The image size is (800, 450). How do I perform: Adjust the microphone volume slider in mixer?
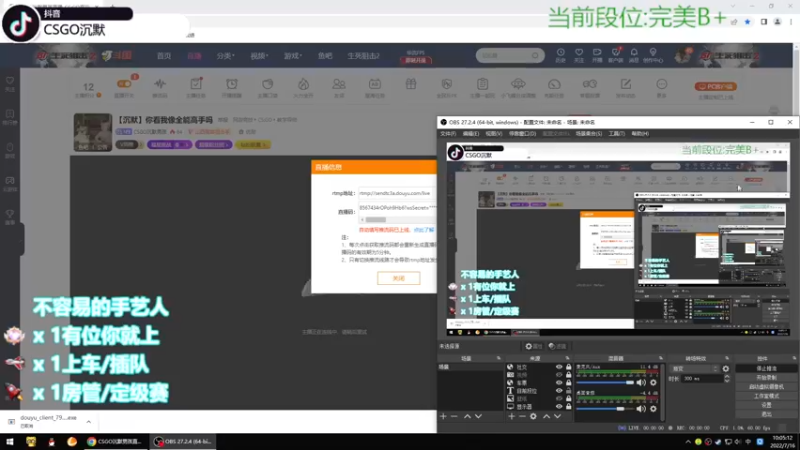605,382
